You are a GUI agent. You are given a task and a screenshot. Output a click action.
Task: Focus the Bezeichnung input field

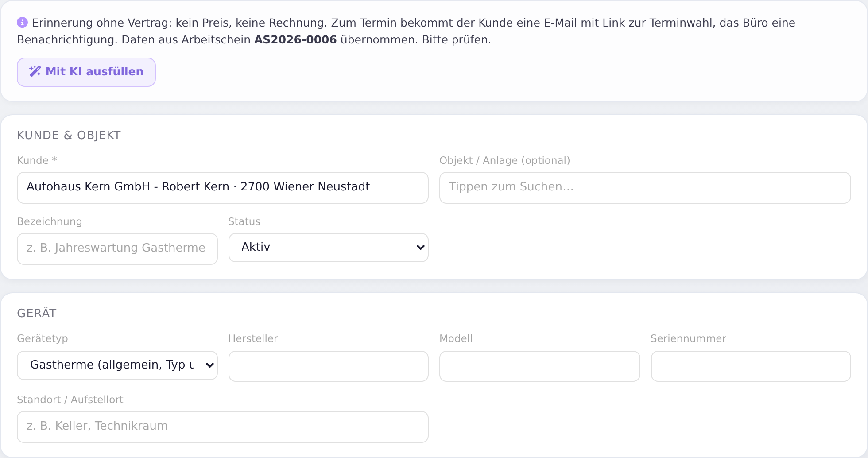click(117, 249)
